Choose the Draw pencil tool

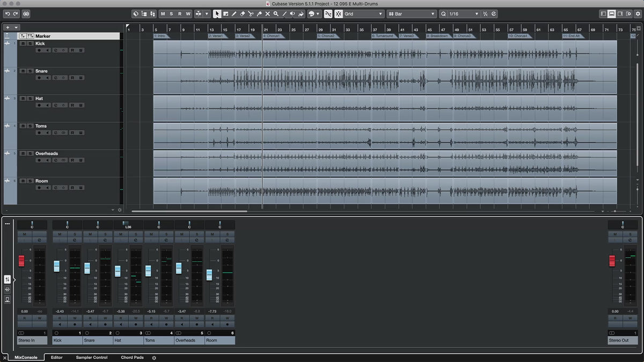click(x=233, y=14)
